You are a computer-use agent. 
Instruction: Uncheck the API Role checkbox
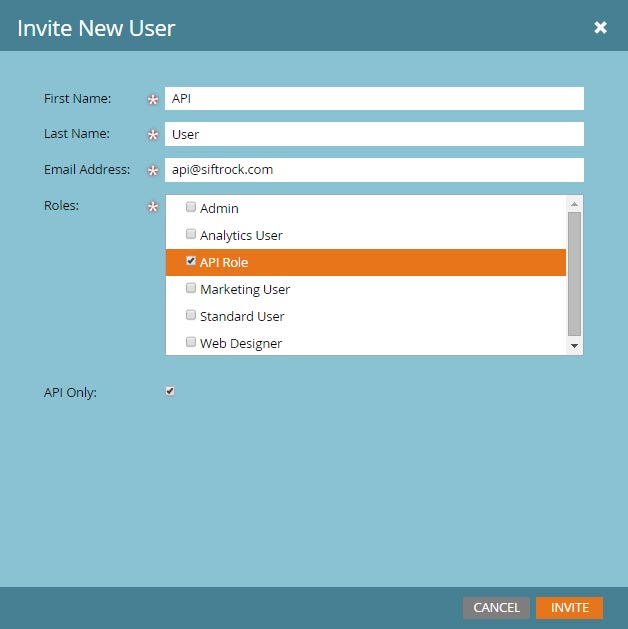pos(191,261)
